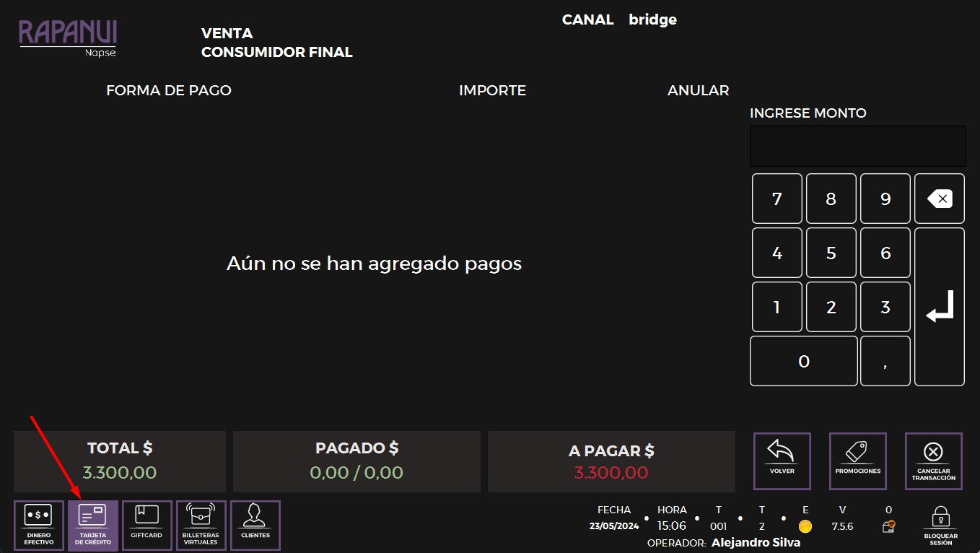Open the Clientes panel
This screenshot has width=980, height=553.
(x=255, y=525)
